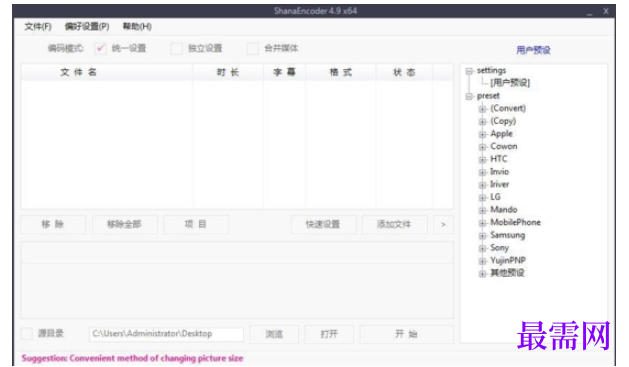Click the 状态 column header
This screenshot has height=367, width=629.
404,72
